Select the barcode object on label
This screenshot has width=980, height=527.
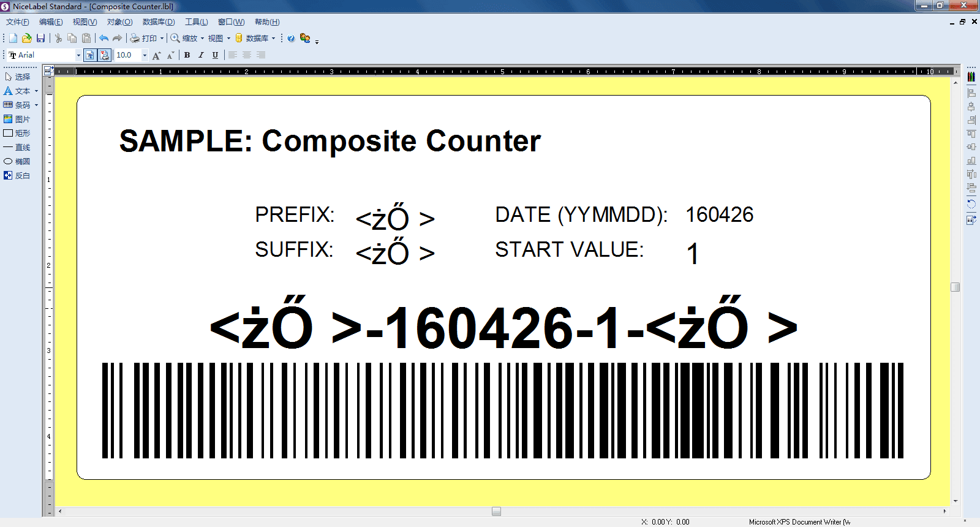point(502,410)
